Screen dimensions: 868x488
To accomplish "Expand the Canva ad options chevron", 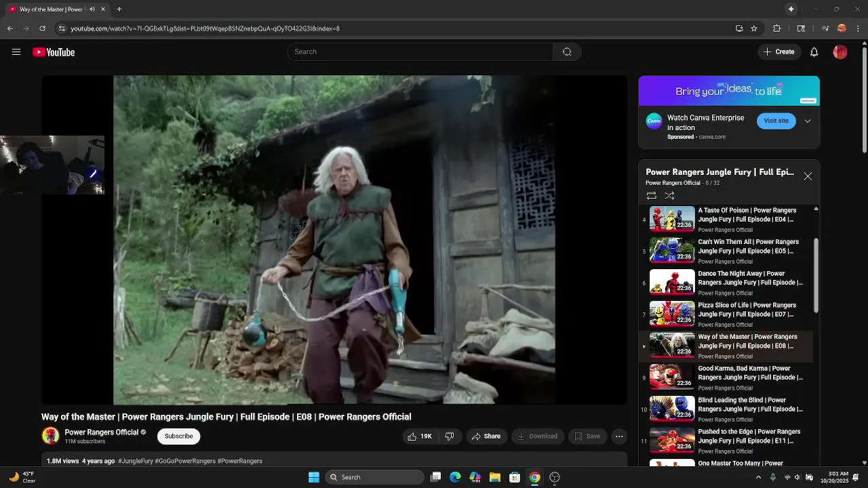I will click(808, 121).
